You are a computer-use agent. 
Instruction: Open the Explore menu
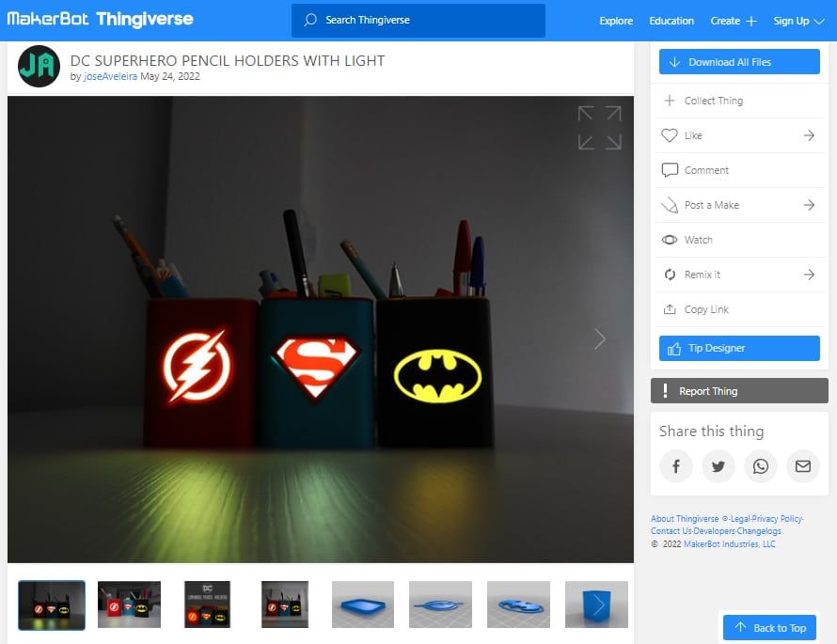[x=615, y=20]
